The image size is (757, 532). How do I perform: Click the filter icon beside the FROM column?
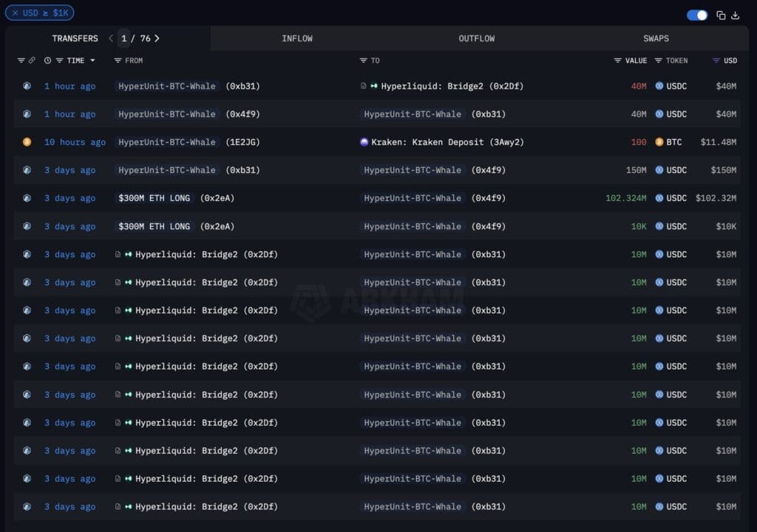pos(118,61)
